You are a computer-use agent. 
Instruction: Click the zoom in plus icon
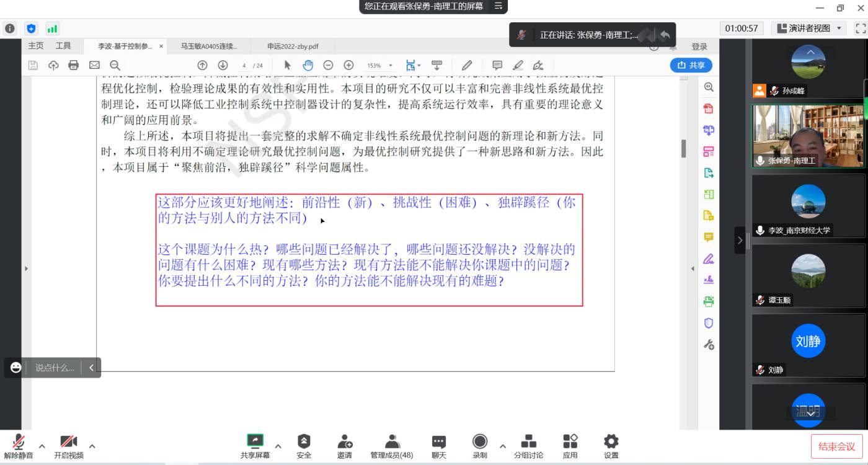[x=348, y=65]
